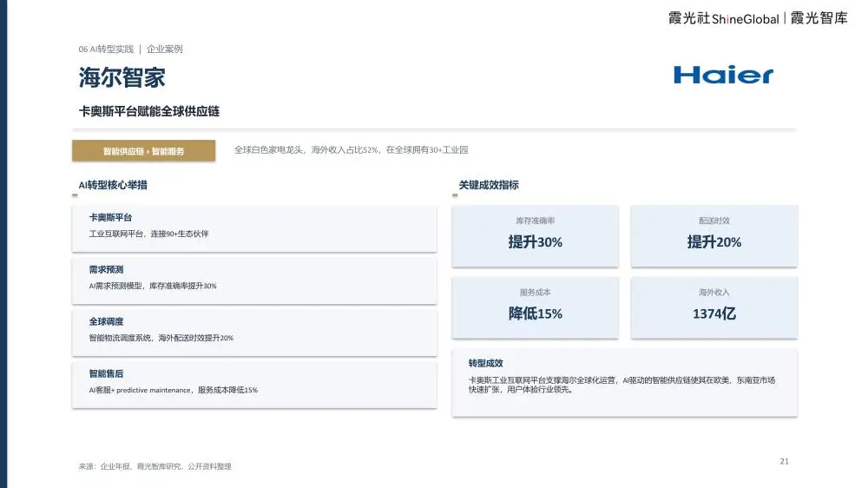Open the 卡奥斯平台 card

(254, 228)
